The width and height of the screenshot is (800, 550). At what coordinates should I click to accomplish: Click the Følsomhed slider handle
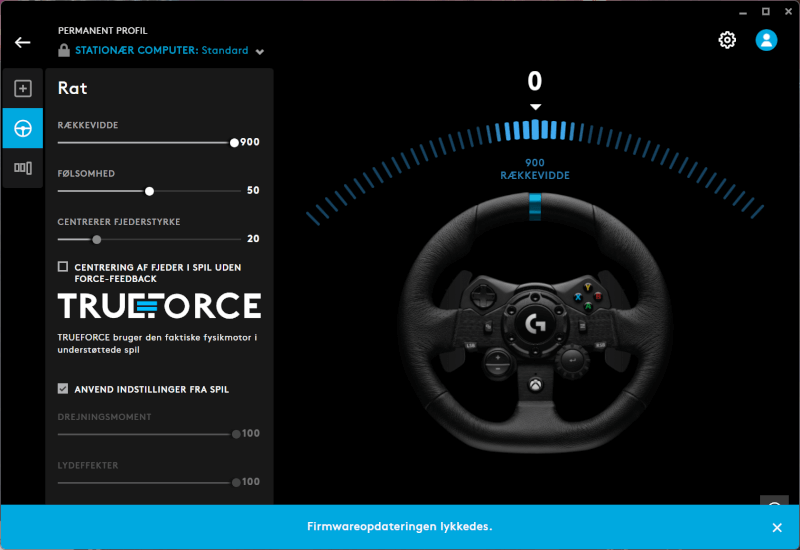[149, 191]
